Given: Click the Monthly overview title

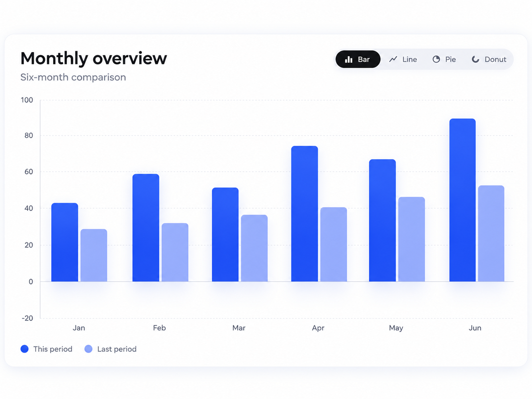Looking at the screenshot, I should tap(94, 59).
